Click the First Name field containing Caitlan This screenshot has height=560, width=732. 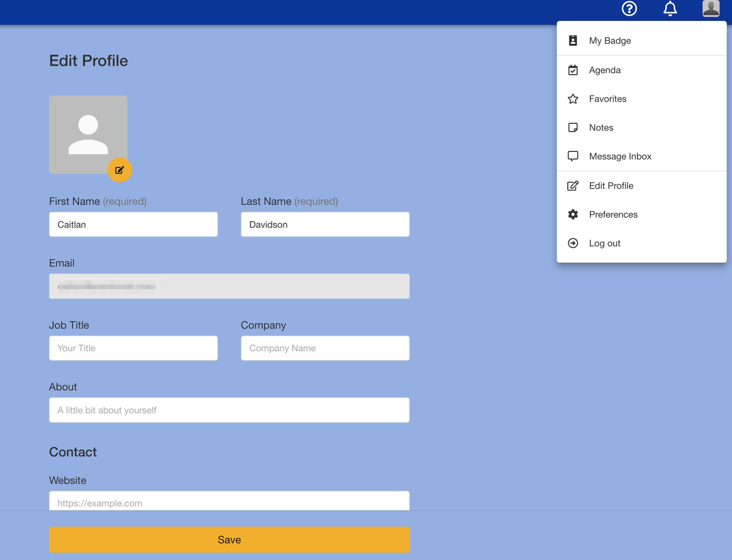point(133,224)
